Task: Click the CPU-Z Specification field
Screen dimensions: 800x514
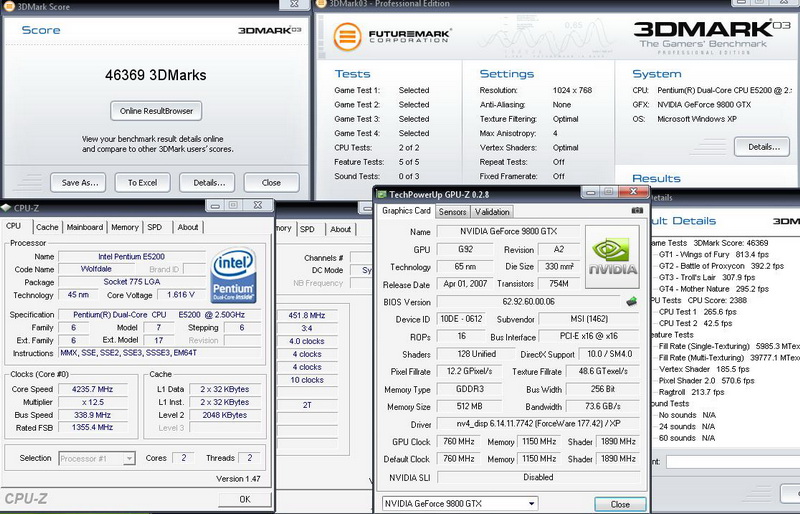Action: tap(159, 315)
